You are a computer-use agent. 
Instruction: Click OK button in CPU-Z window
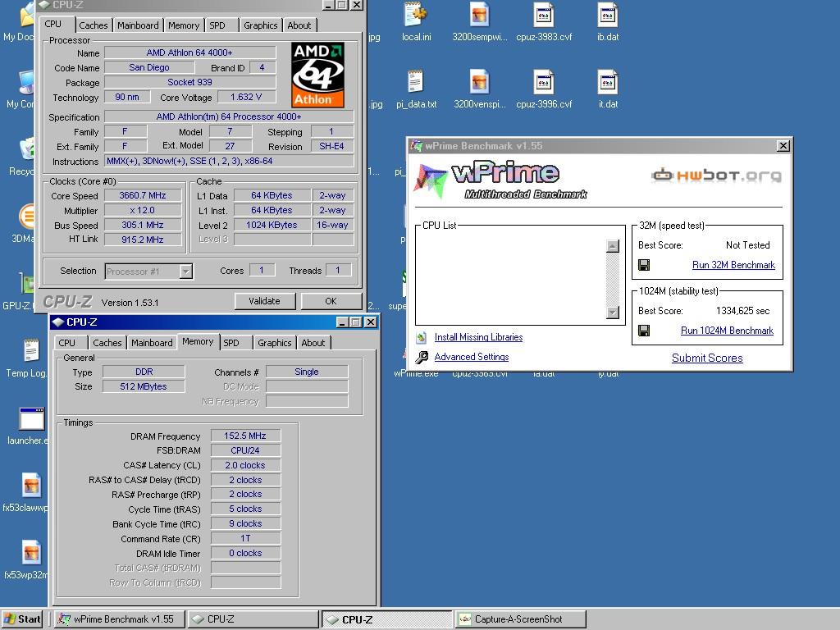click(x=331, y=301)
